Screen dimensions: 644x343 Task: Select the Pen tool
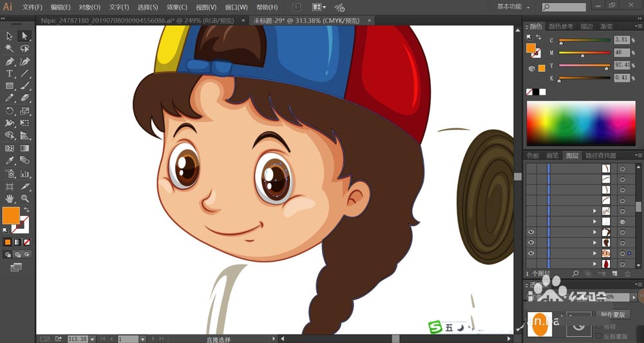tap(10, 62)
